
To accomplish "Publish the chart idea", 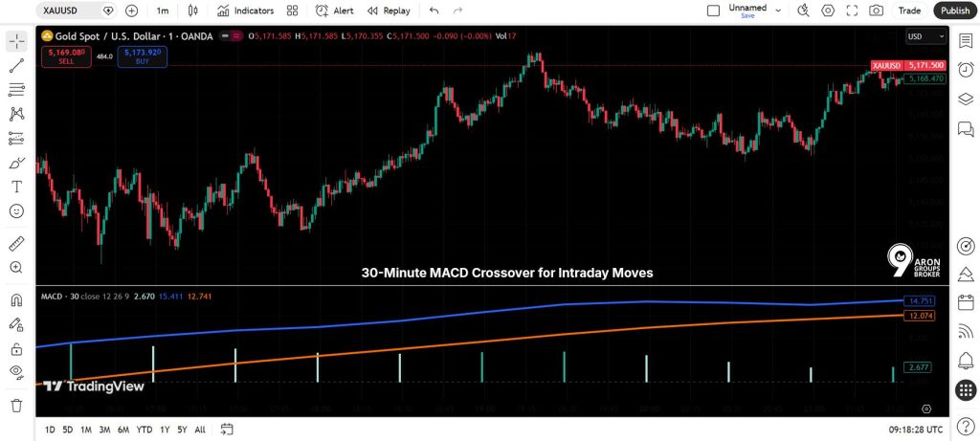I will coord(955,11).
